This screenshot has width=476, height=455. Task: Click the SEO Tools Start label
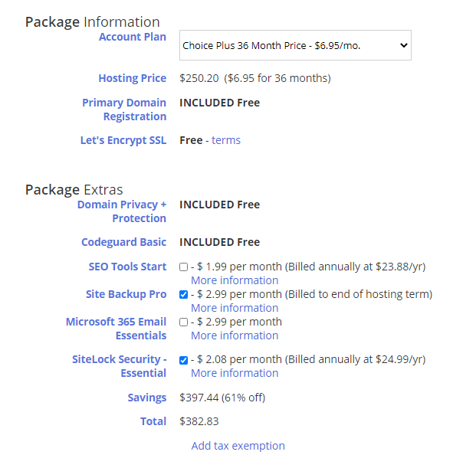coord(127,267)
